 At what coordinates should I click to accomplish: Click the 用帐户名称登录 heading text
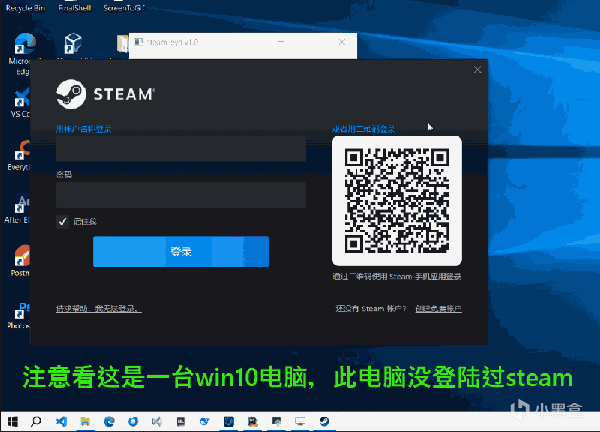coord(83,129)
